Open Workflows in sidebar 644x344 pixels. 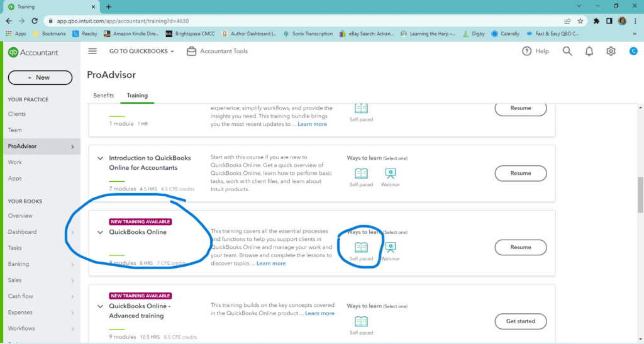click(x=21, y=328)
